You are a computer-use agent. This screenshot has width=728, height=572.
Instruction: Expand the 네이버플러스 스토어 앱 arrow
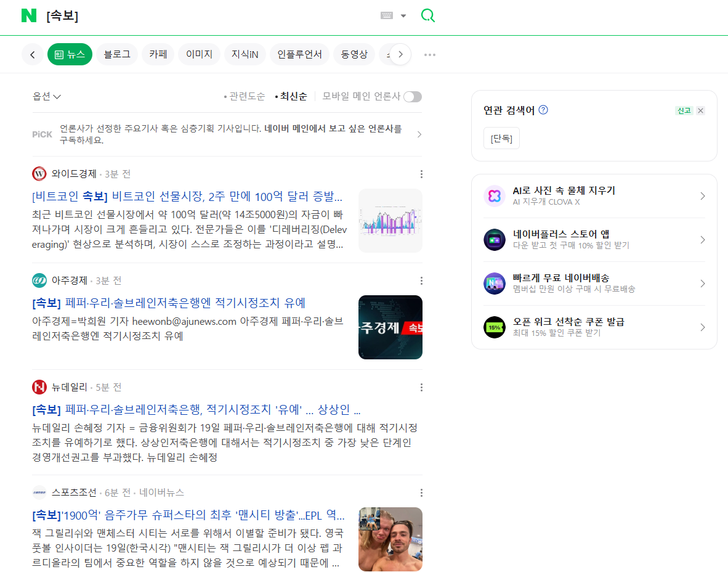coord(703,240)
